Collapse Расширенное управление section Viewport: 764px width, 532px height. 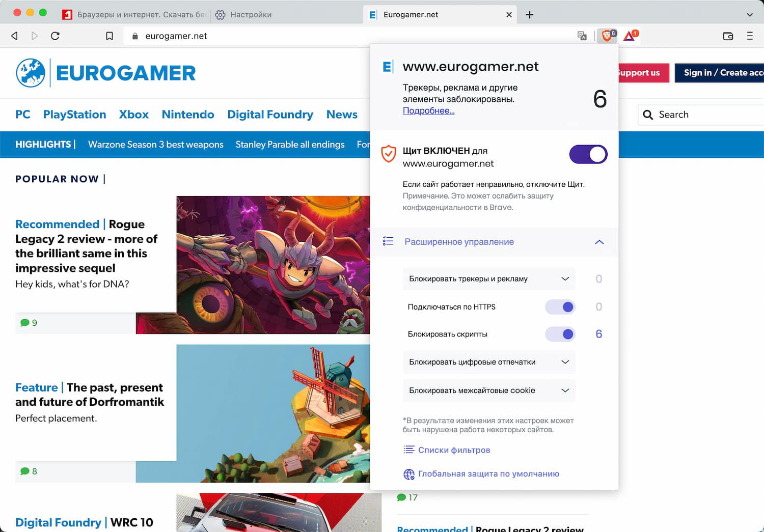pyautogui.click(x=599, y=242)
